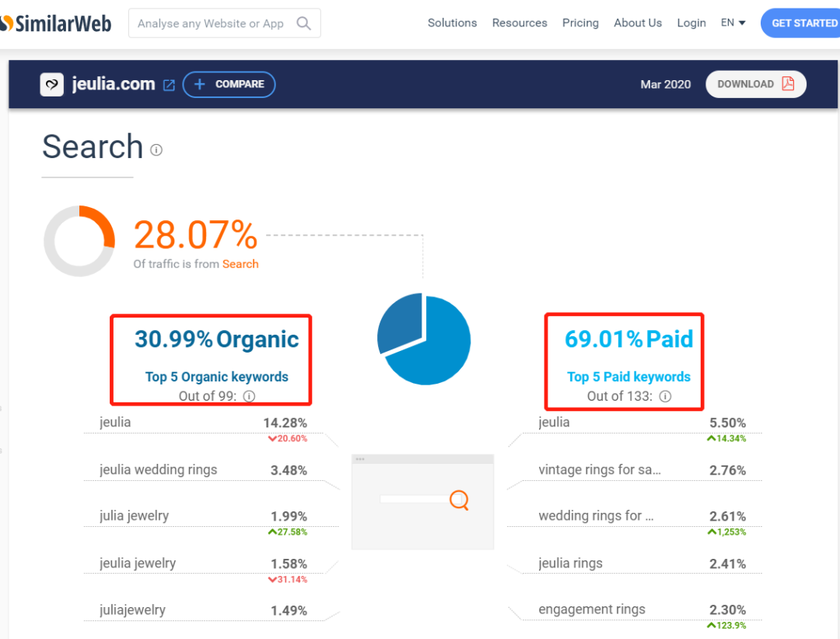Open the Solutions menu
This screenshot has width=840, height=639.
coord(452,23)
